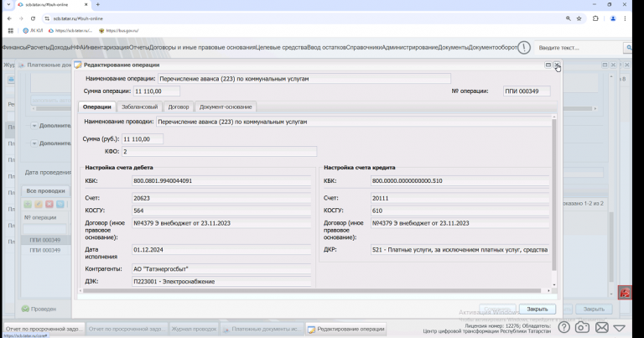Click the red delete entry icon under 'Все проводки'
This screenshot has height=338, width=644.
[49, 204]
